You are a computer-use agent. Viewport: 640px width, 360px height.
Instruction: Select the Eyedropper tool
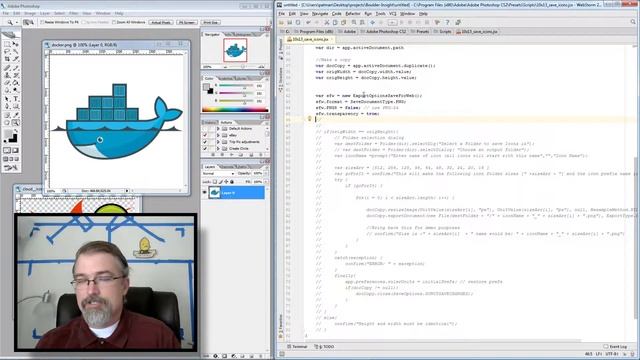tap(16, 115)
